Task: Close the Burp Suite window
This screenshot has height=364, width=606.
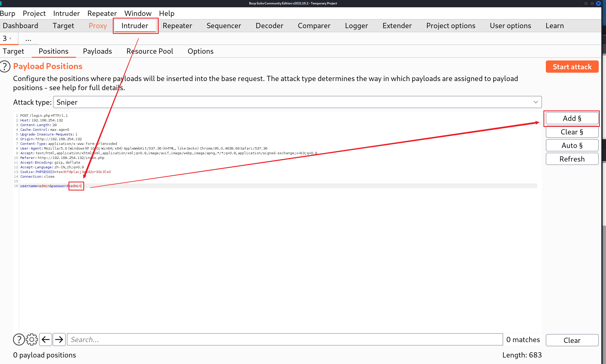Action: pos(598,3)
